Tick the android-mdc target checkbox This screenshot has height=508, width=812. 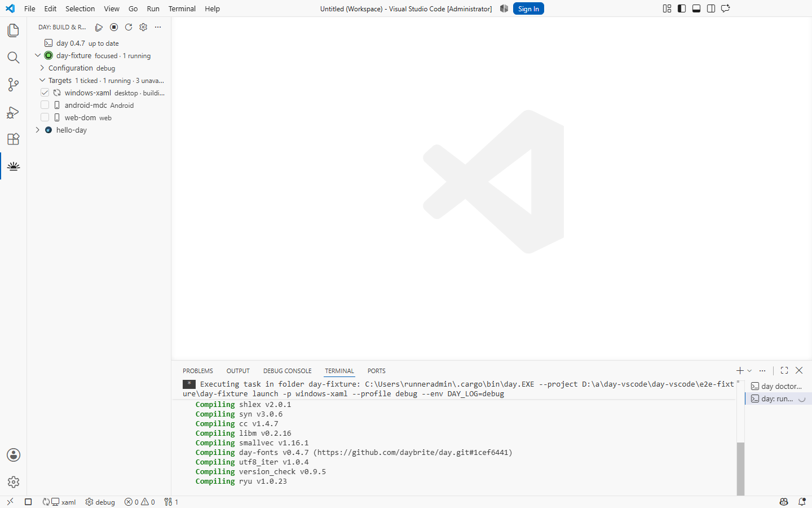[45, 105]
